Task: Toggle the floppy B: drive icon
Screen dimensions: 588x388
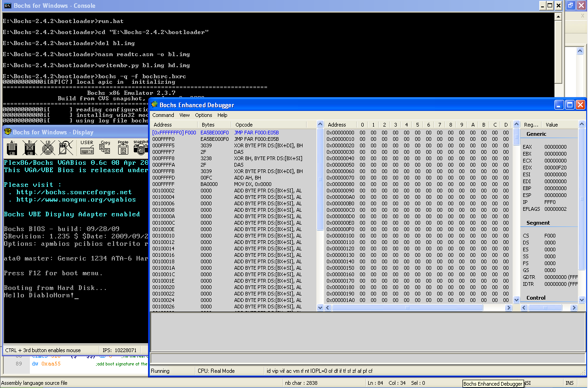Action: point(30,148)
